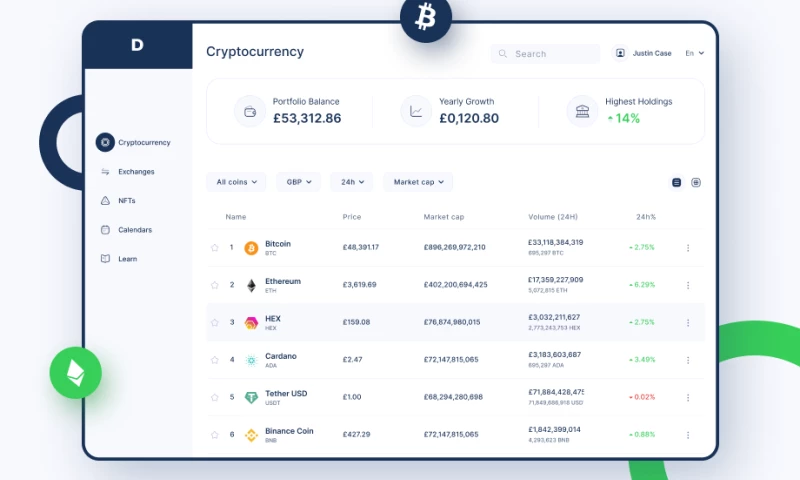Click Portfolio Balance value £53,312.86
This screenshot has height=480, width=800.
click(x=307, y=118)
